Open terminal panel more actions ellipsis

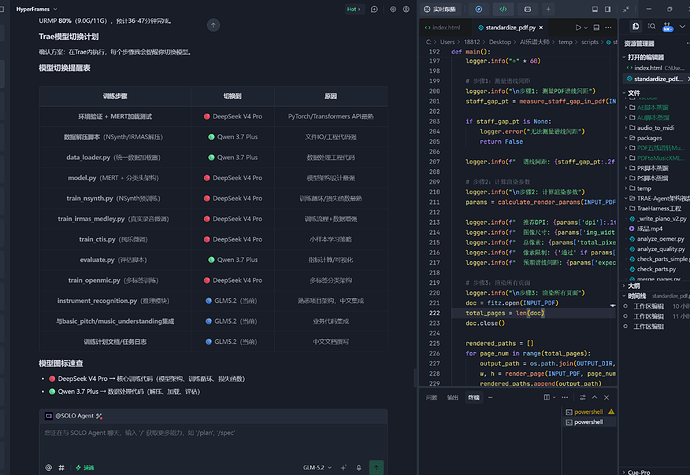[x=565, y=397]
